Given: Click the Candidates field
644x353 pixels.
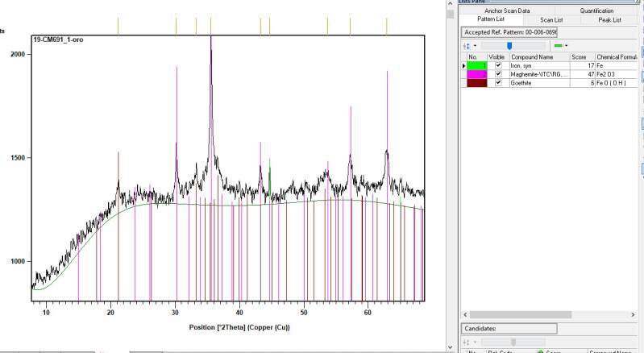Looking at the screenshot, I should [509, 328].
